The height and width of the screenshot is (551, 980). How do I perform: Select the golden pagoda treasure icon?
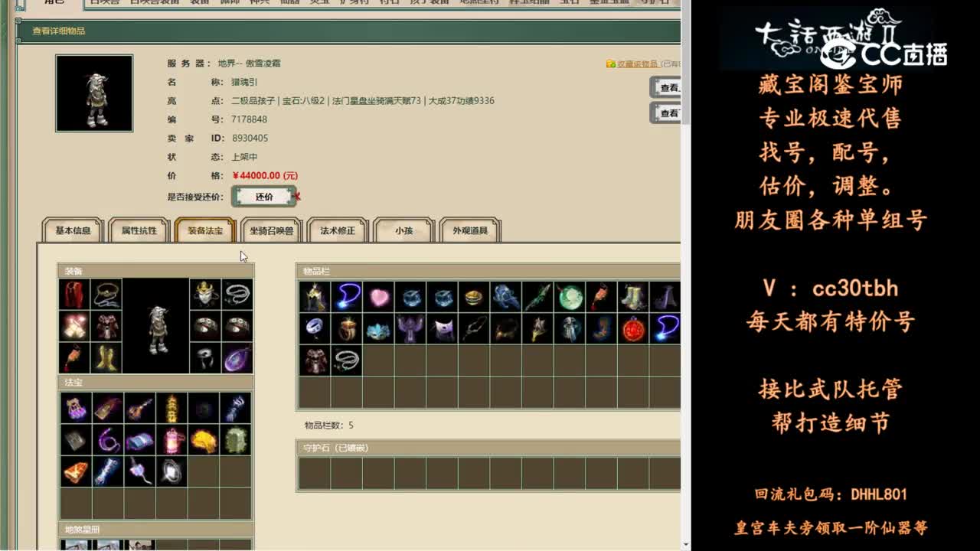(x=171, y=408)
